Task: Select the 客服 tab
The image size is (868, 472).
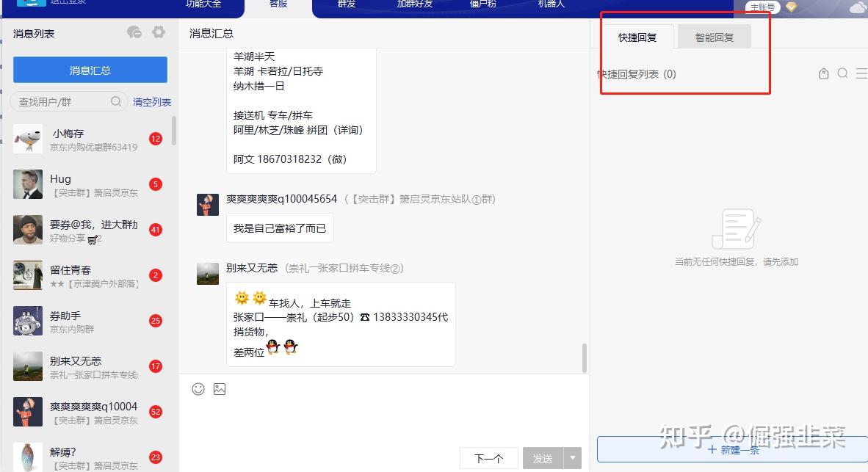Action: coord(278,4)
